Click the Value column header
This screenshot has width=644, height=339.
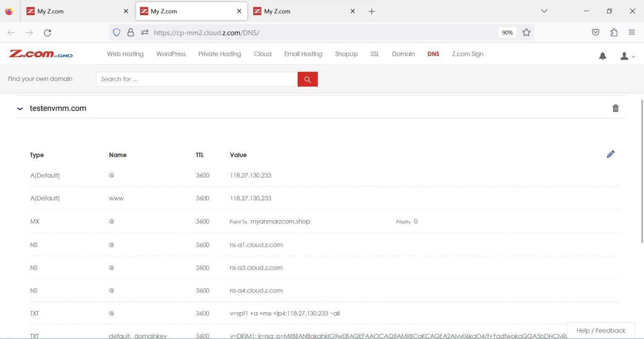238,155
